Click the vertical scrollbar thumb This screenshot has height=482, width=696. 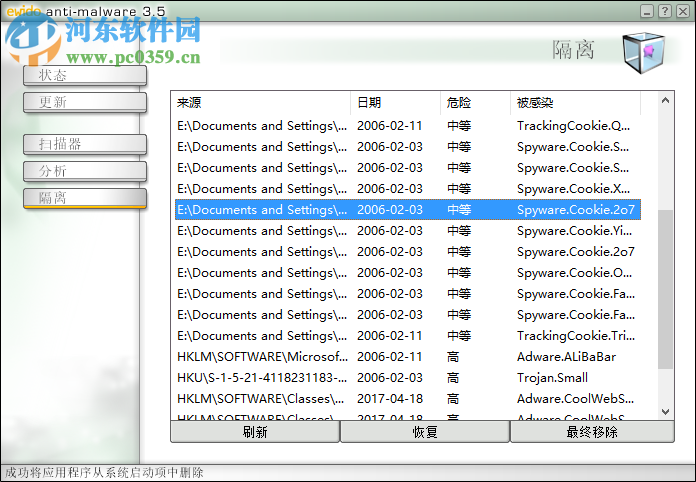(665, 289)
